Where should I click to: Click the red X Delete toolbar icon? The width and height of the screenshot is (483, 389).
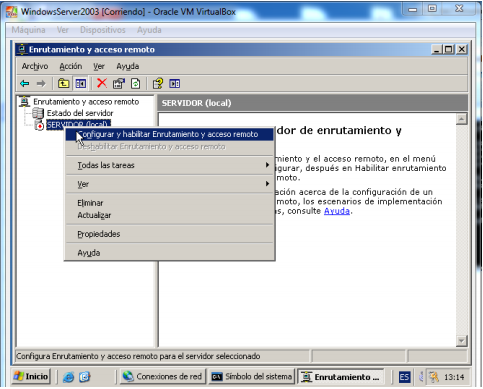click(102, 83)
